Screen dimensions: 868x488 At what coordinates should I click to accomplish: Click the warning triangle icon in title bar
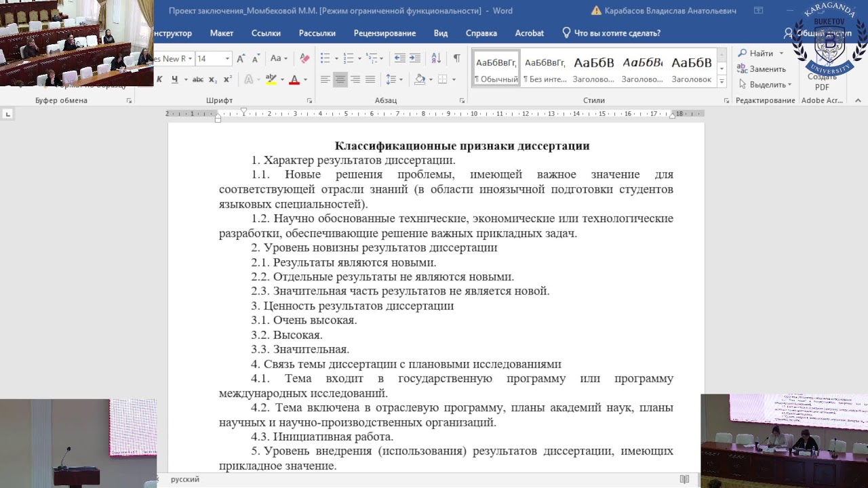[596, 11]
